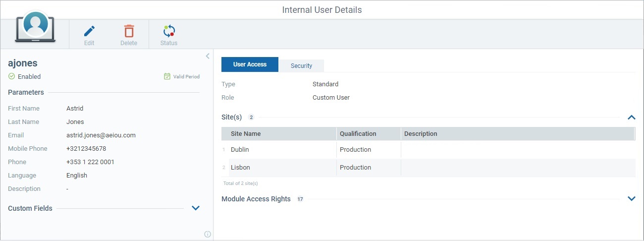Click the info icon in left panel
The height and width of the screenshot is (241, 644).
pyautogui.click(x=208, y=234)
